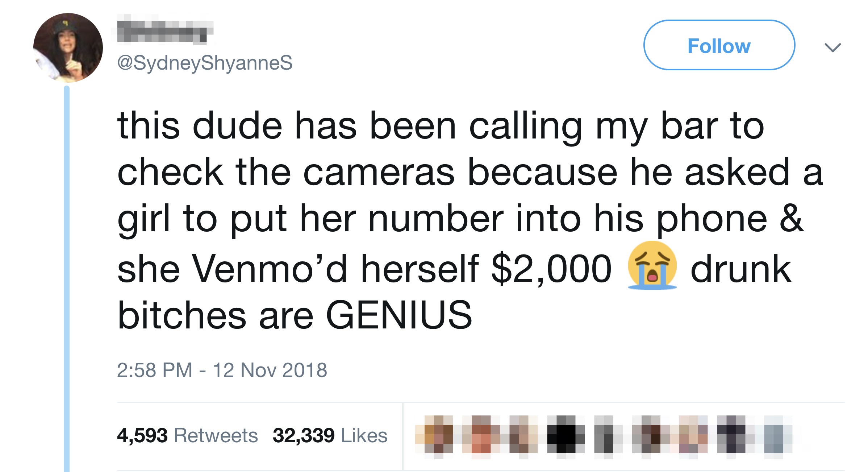Open the author's profile picture
Viewport: 868px width, 472px height.
pyautogui.click(x=68, y=48)
